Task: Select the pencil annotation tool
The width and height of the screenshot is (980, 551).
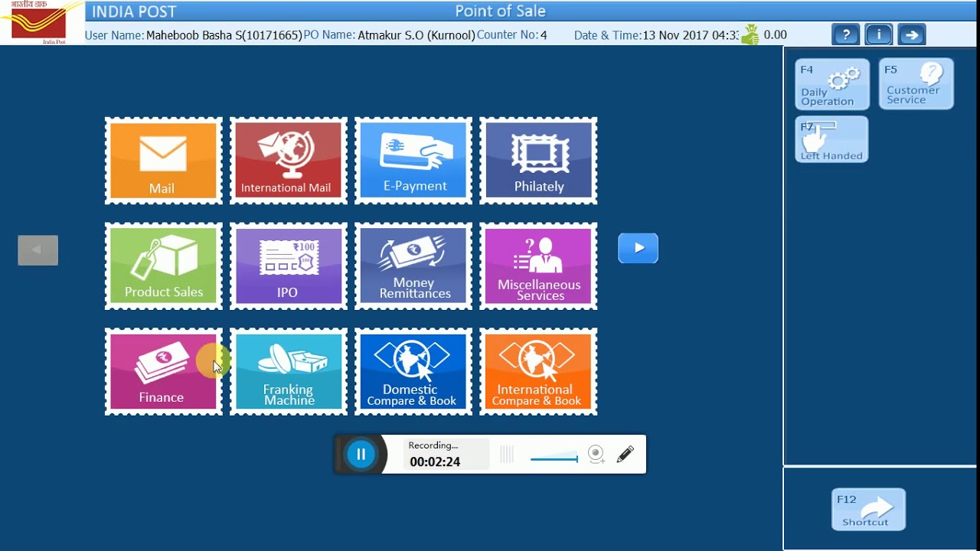Action: coord(625,454)
